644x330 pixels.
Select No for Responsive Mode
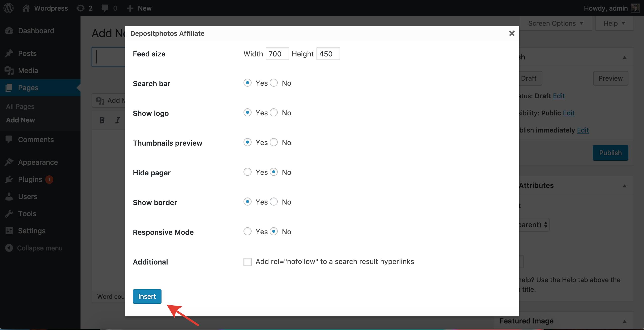(x=274, y=231)
